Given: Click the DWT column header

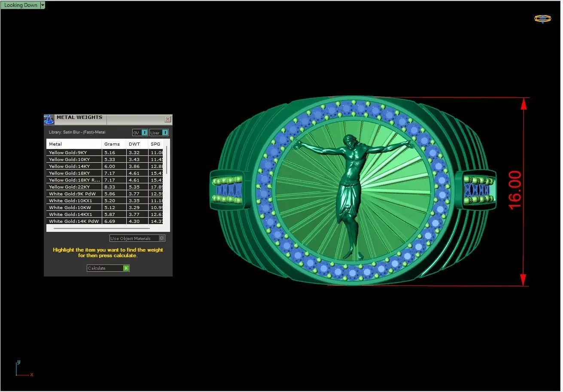Looking at the screenshot, I should pos(137,144).
